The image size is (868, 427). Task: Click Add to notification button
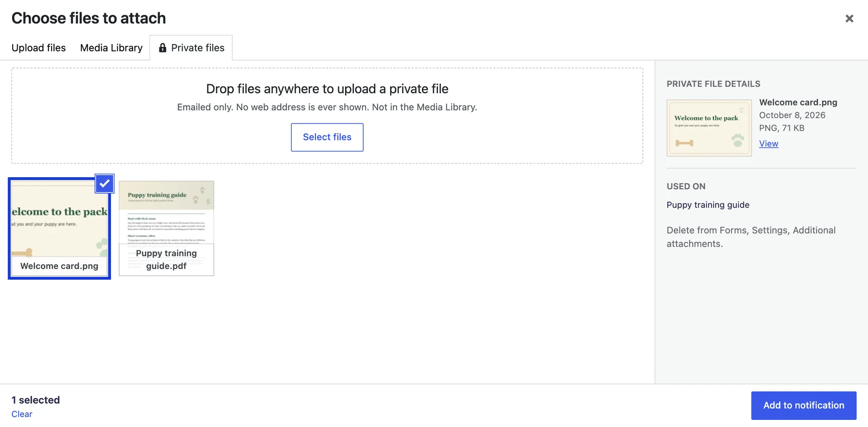coord(803,405)
